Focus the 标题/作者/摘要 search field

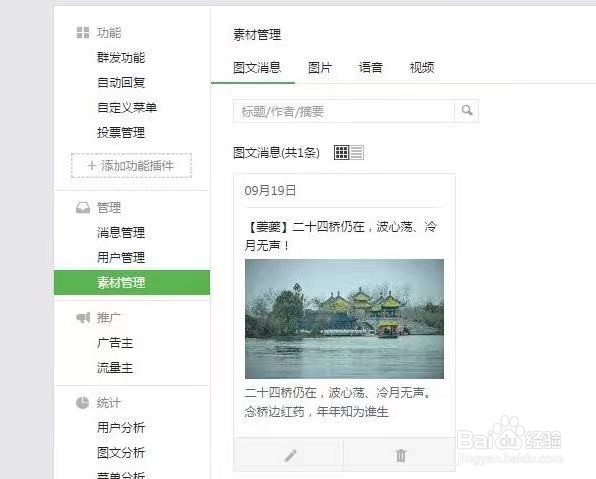(344, 111)
